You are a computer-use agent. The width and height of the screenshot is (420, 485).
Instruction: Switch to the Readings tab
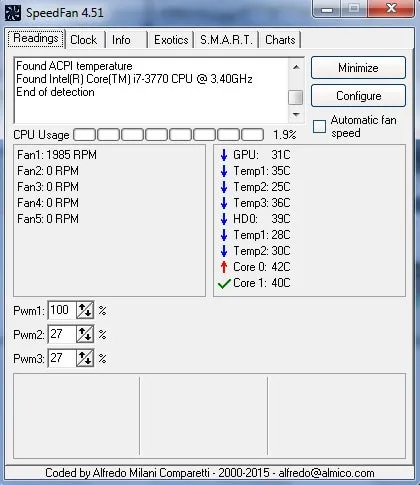tap(36, 39)
